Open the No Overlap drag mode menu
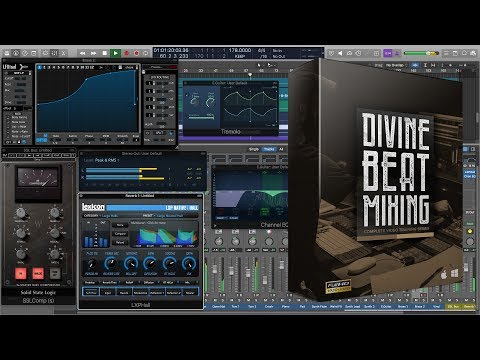The height and width of the screenshot is (360, 480). 395,65
